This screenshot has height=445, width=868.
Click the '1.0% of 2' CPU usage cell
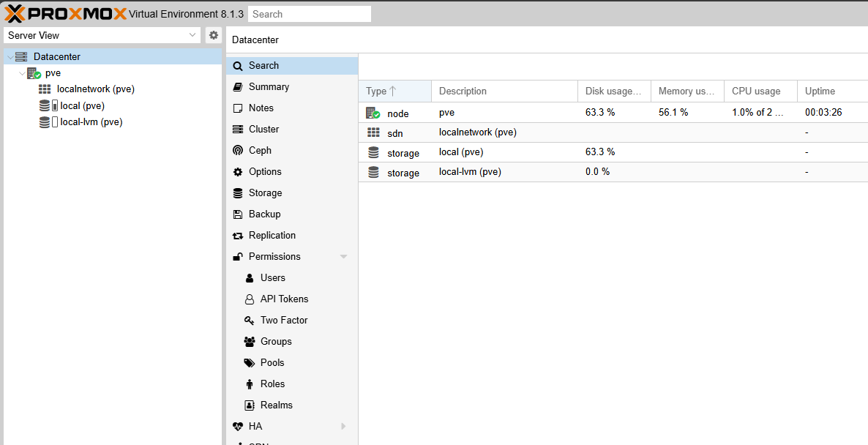[x=760, y=113]
